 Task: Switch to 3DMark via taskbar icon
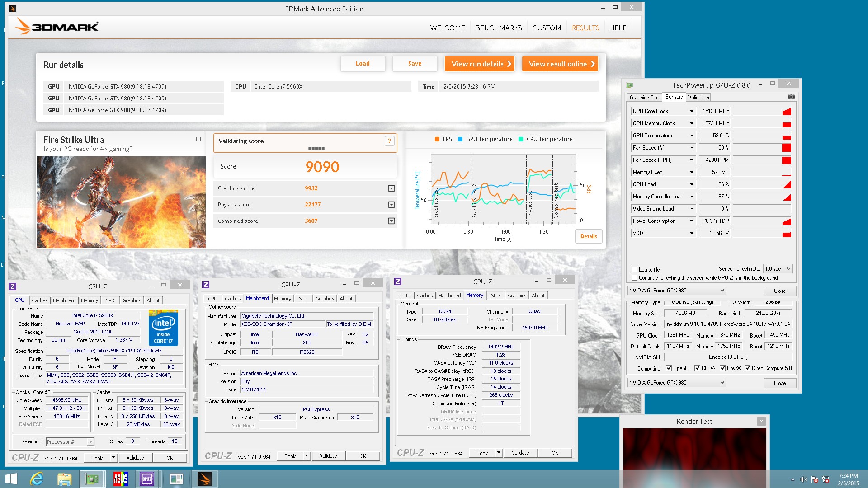click(204, 479)
